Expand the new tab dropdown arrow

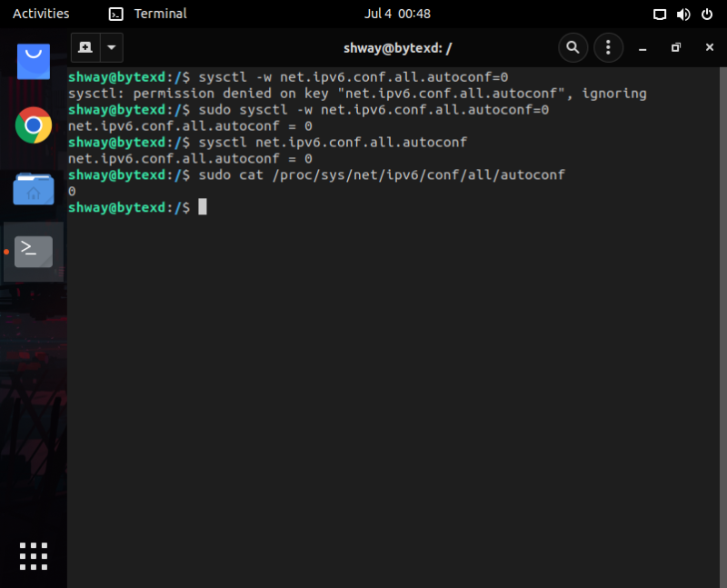111,47
